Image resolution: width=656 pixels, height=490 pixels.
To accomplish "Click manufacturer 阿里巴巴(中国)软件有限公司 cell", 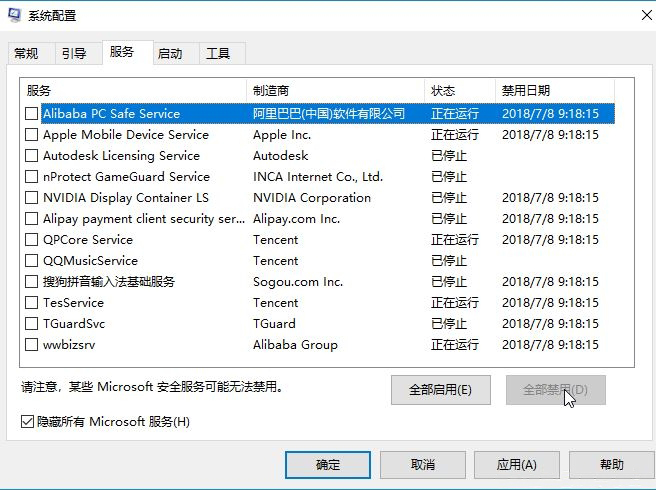I will click(329, 113).
